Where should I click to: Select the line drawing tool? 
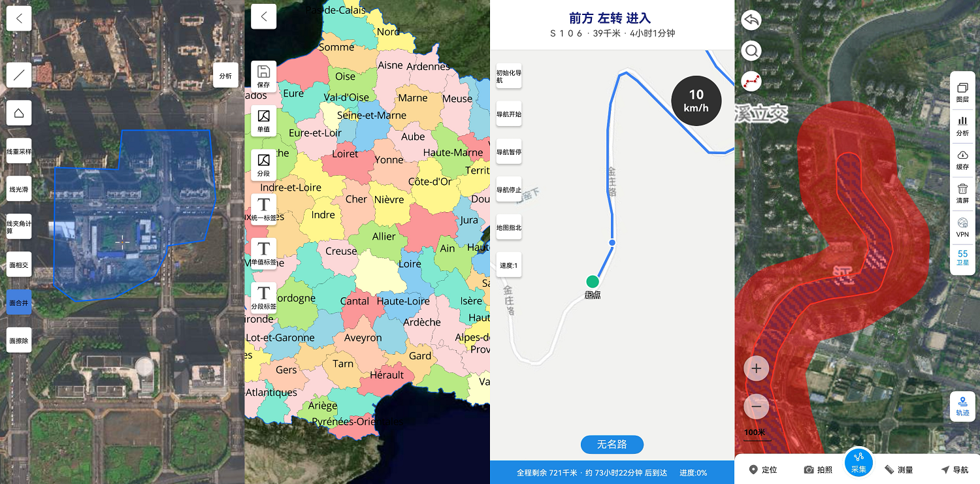point(19,75)
